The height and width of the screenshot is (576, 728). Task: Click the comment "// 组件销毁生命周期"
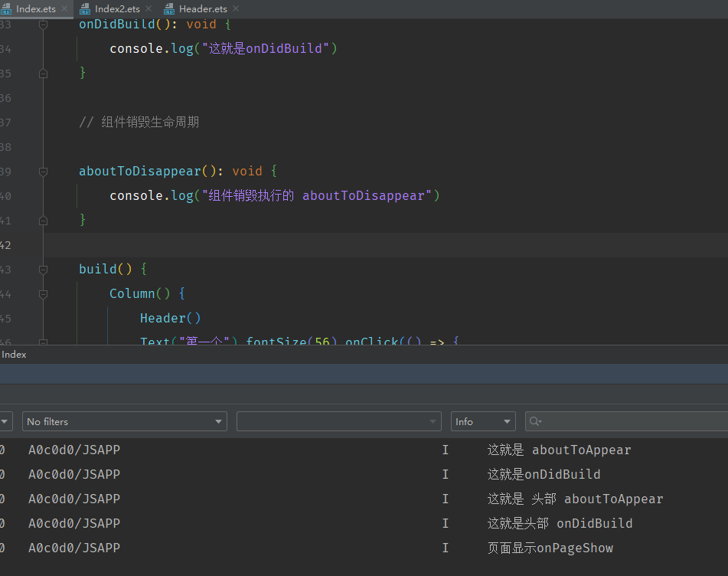tap(139, 122)
